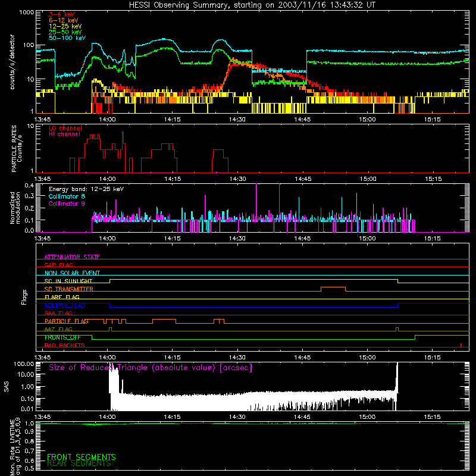The image size is (476, 476).
Task: Select the Collimator 9 legend entry
Action: [67, 203]
